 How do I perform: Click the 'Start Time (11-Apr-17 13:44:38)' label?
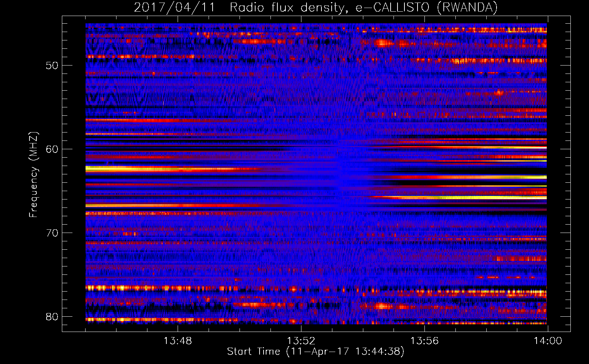point(316,352)
